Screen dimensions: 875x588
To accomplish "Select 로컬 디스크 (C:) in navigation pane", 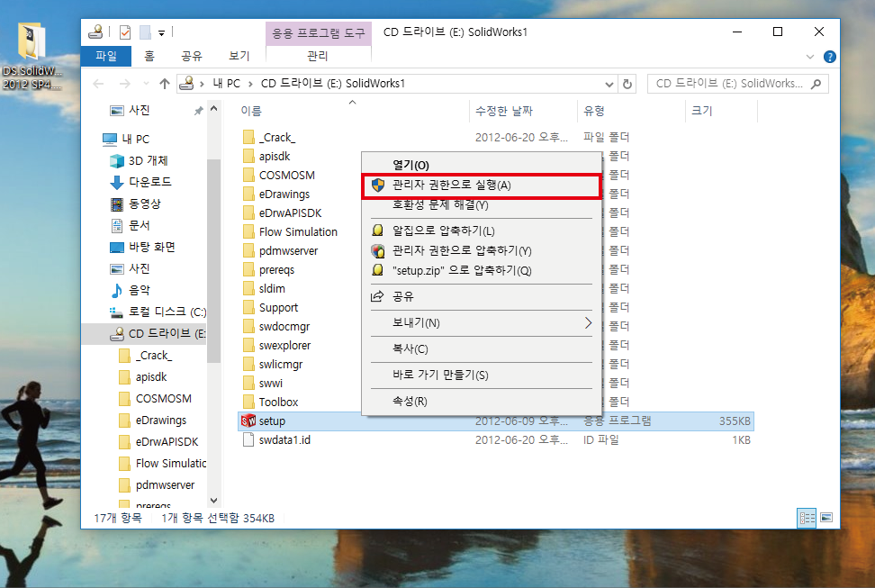I will click(x=158, y=312).
